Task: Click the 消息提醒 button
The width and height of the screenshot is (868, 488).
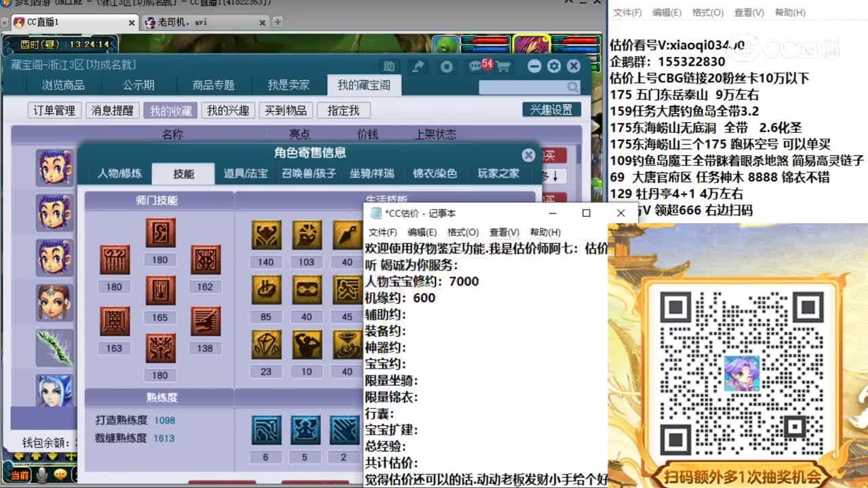Action: (112, 110)
